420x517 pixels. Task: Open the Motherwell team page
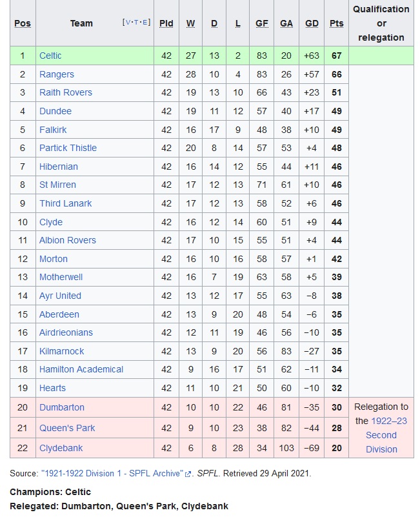[x=61, y=278]
